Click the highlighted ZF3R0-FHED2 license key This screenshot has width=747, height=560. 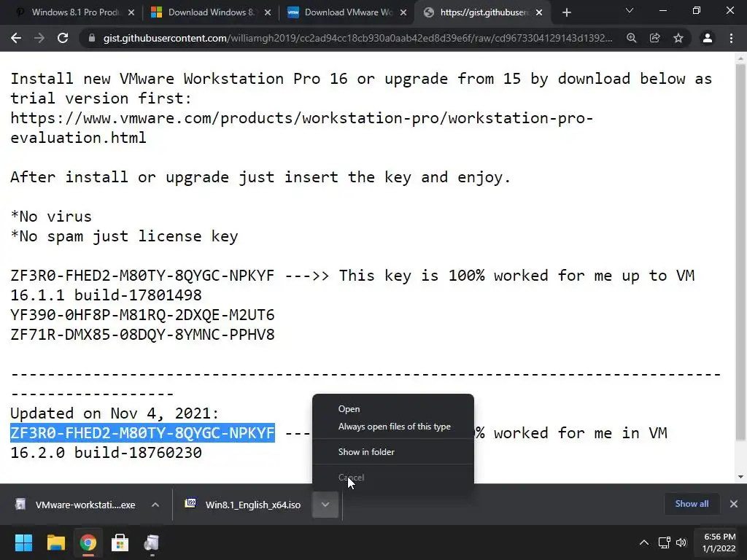142,433
